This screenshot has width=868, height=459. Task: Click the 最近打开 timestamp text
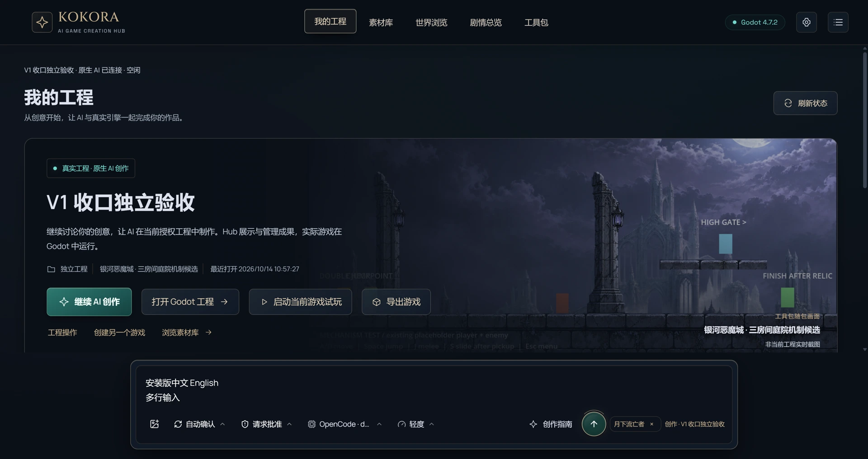pyautogui.click(x=255, y=269)
